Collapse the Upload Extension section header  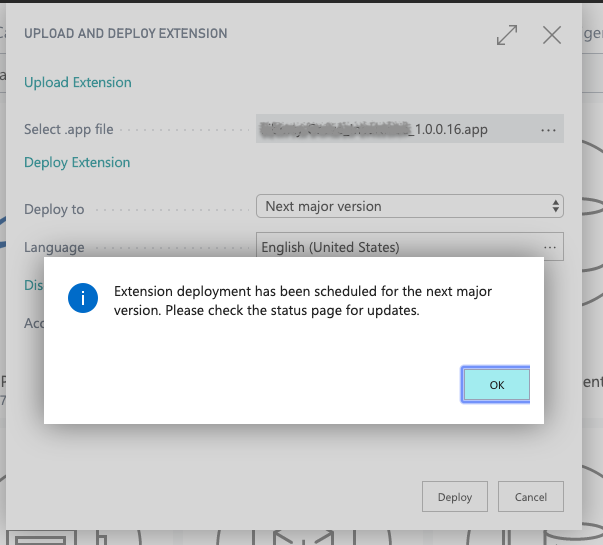pos(78,82)
